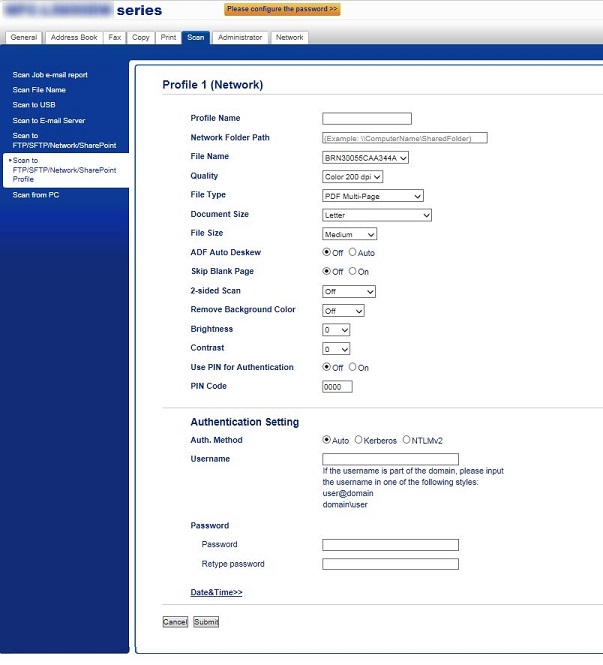The image size is (603, 665).
Task: Expand the Document Size dropdown
Action: point(376,215)
